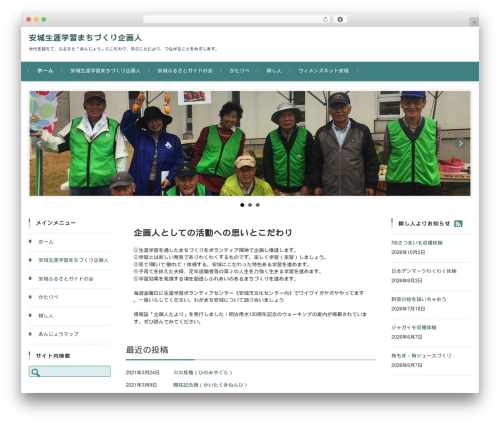Click the date 2021年3月24日
This screenshot has width=500, height=423.
click(142, 373)
